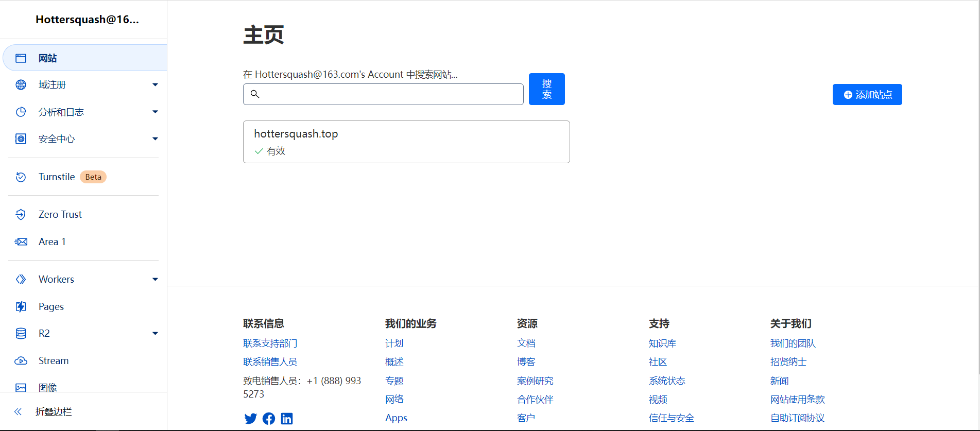The height and width of the screenshot is (431, 980).
Task: Click the 分析和日志 pie chart icon
Action: (x=21, y=112)
